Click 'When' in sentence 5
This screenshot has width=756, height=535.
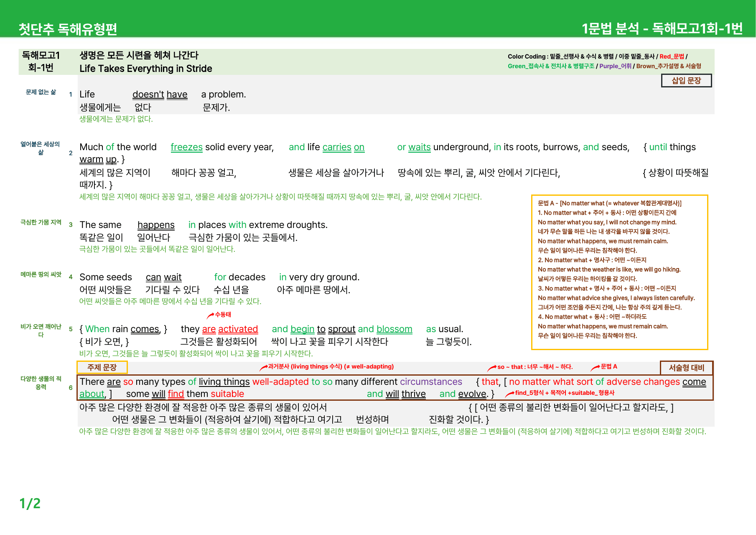(97, 329)
